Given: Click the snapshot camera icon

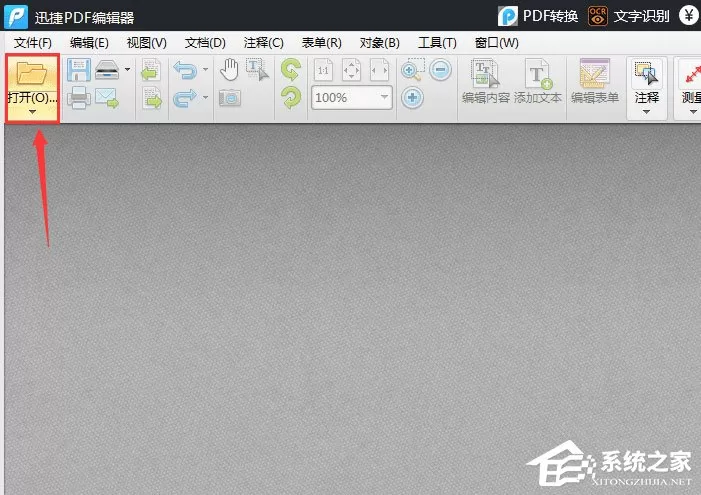Looking at the screenshot, I should tap(230, 98).
